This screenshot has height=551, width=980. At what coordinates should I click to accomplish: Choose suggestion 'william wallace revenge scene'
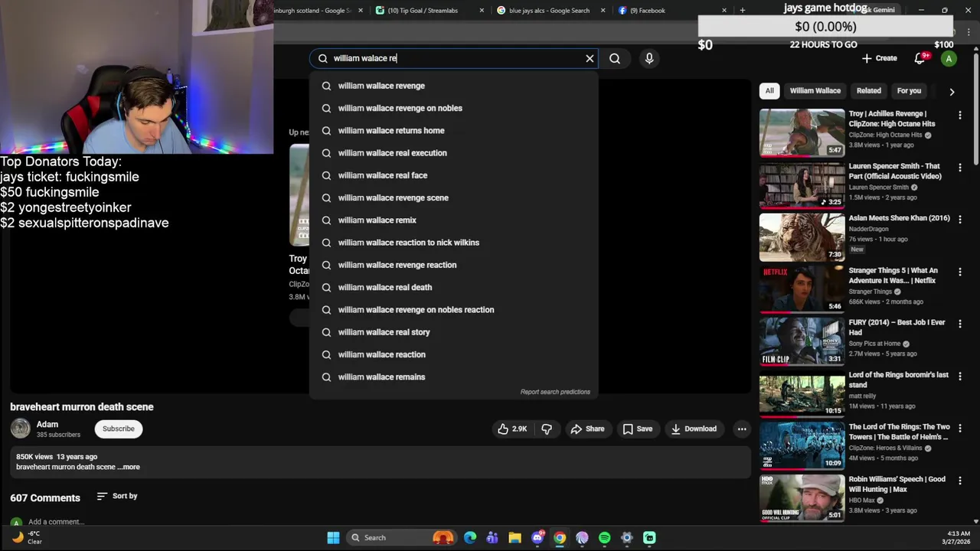tap(453, 197)
